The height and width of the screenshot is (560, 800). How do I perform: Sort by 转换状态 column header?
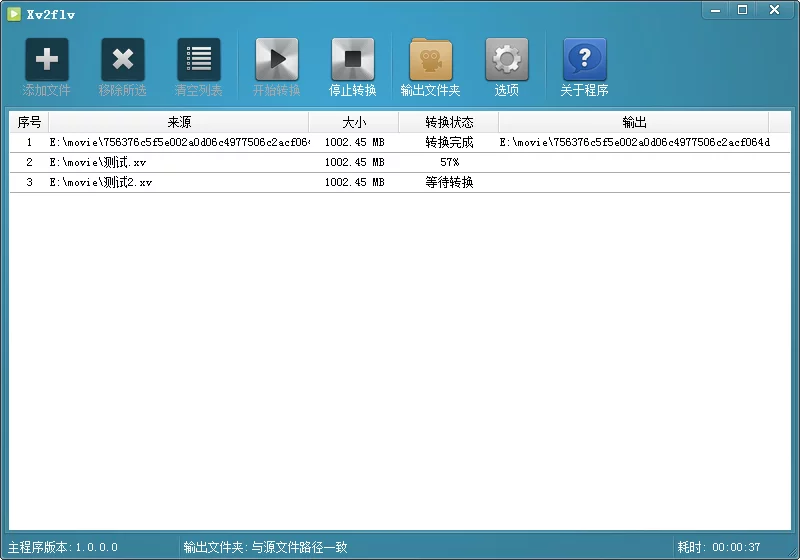[449, 122]
